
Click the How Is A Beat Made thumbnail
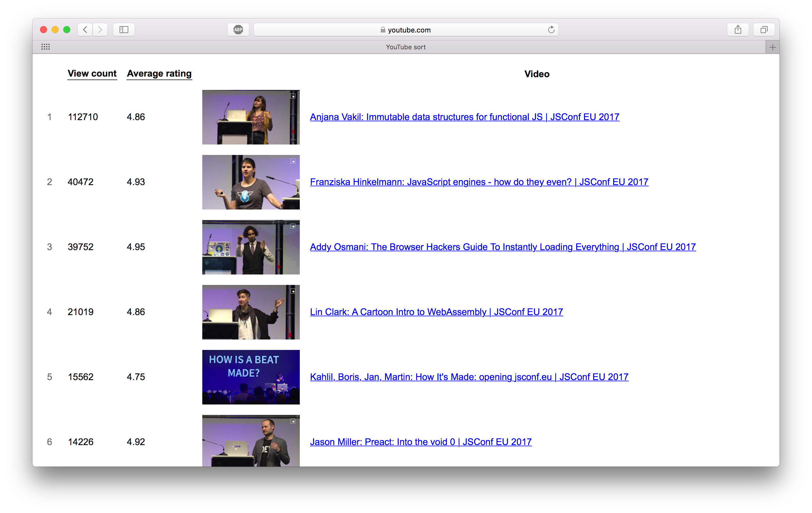click(x=250, y=377)
